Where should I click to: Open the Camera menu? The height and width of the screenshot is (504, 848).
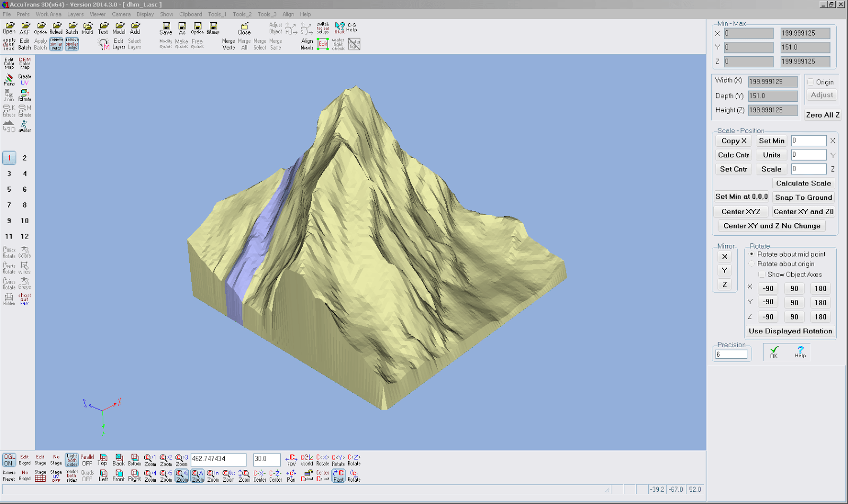click(x=121, y=14)
